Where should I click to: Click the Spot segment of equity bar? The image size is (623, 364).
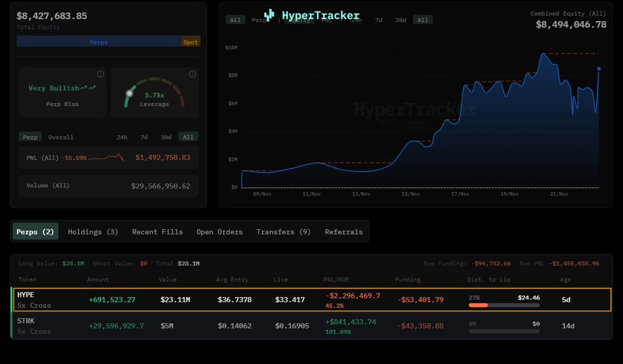(x=191, y=42)
